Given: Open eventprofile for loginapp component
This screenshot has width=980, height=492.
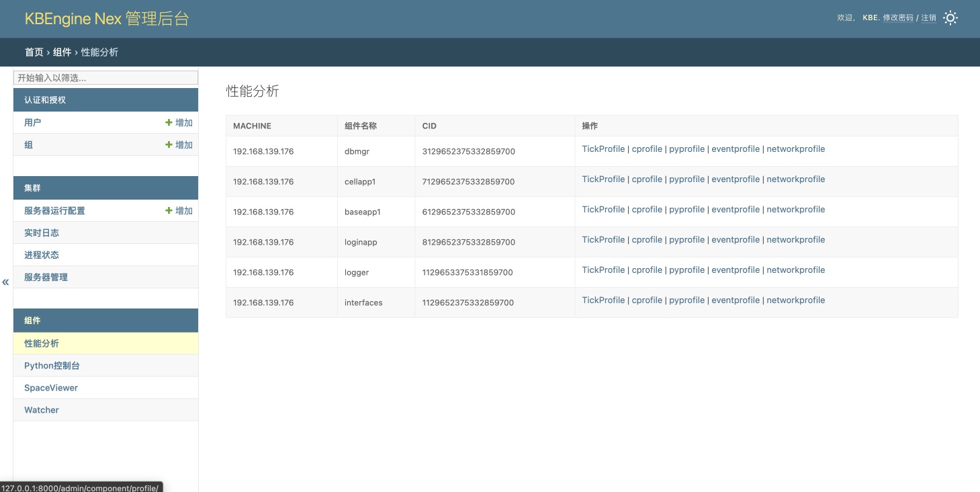Looking at the screenshot, I should (736, 240).
